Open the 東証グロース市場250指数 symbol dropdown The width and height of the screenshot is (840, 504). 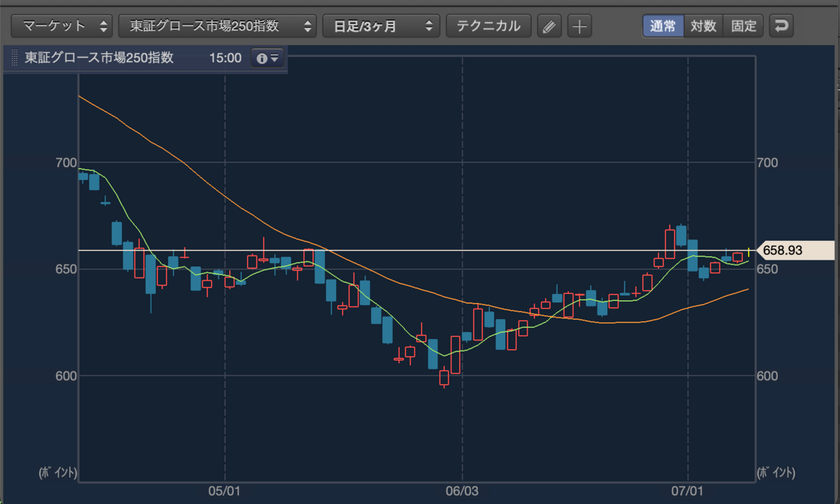click(218, 27)
